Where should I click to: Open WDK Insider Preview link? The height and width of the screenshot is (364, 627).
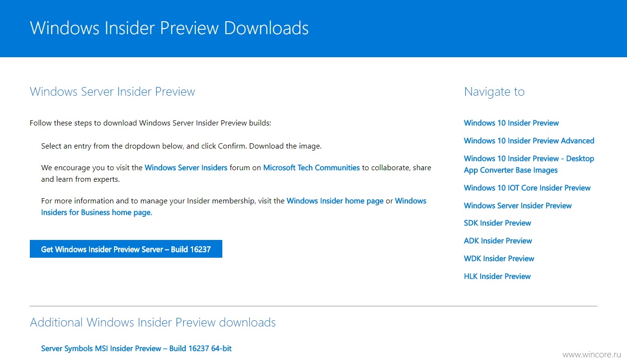pyautogui.click(x=499, y=259)
